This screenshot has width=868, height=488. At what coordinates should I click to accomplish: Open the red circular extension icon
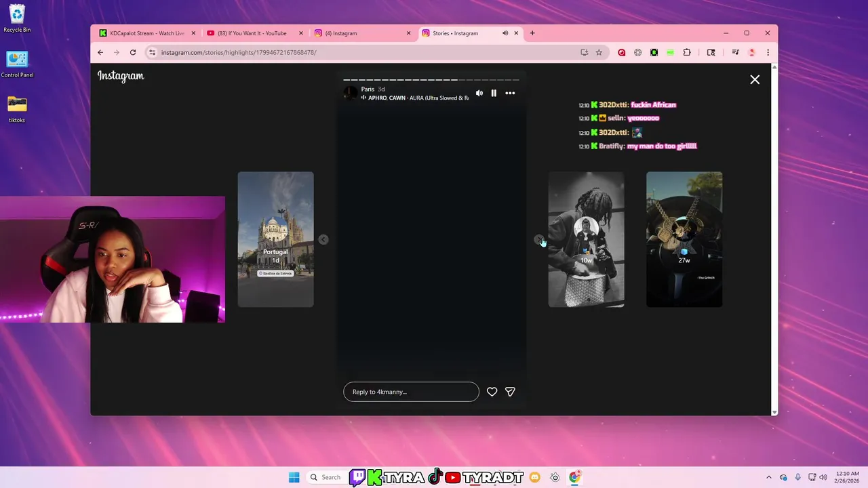click(x=621, y=52)
